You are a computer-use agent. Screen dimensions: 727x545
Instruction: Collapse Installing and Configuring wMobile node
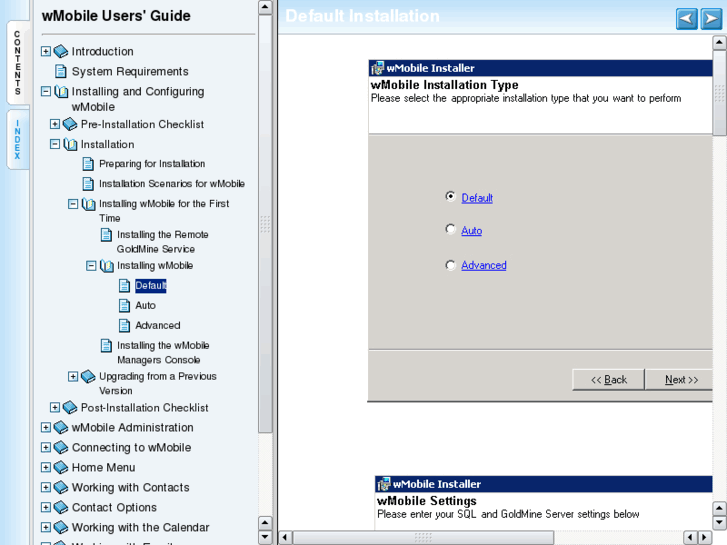tap(45, 91)
